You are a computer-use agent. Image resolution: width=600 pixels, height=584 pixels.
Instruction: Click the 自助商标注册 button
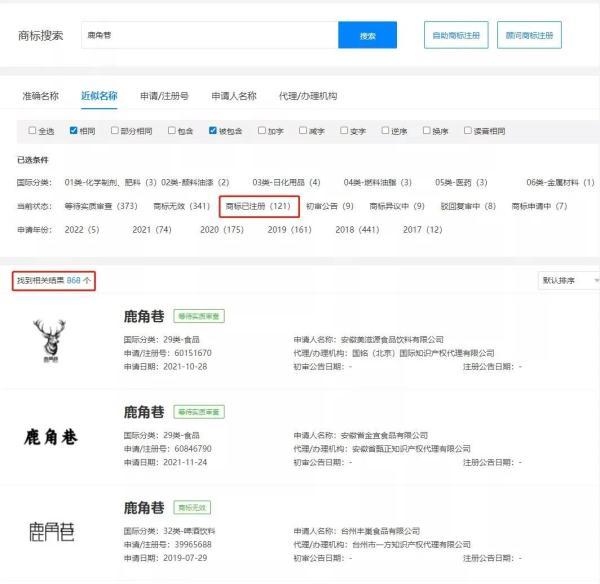[x=456, y=35]
